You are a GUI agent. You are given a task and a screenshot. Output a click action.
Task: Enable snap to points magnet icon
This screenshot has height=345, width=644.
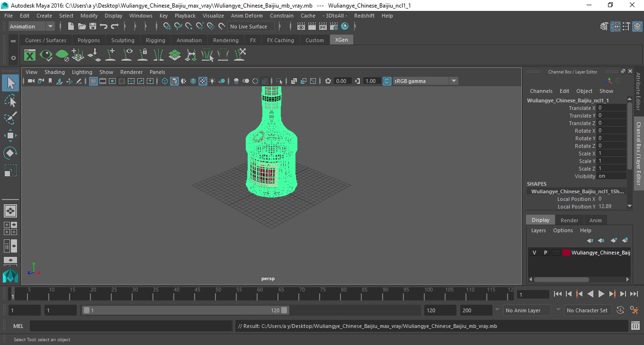tap(189, 27)
